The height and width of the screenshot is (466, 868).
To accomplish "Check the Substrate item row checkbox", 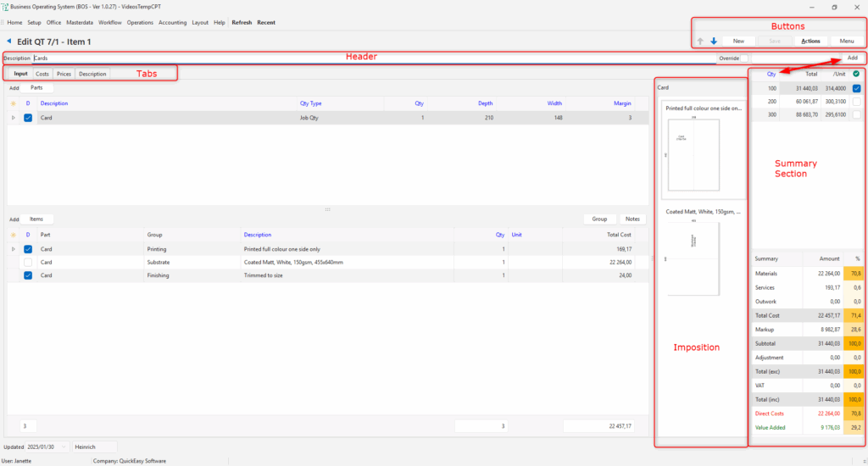I will (x=28, y=263).
